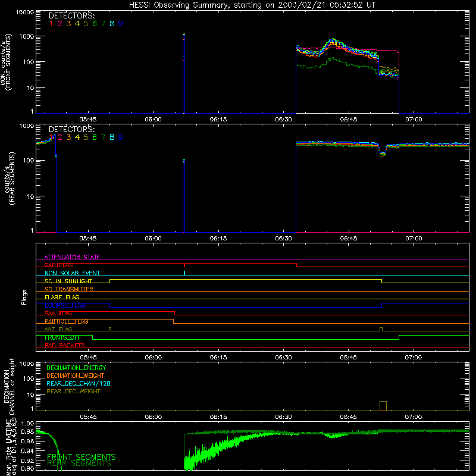
Task: Click the HESSI Observing Summary title text
Action: point(252,5)
